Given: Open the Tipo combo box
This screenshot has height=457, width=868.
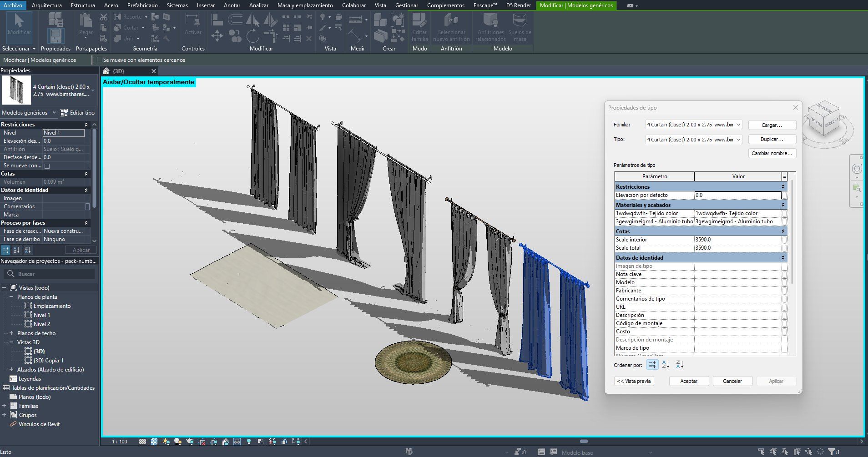Looking at the screenshot, I should click(x=694, y=140).
